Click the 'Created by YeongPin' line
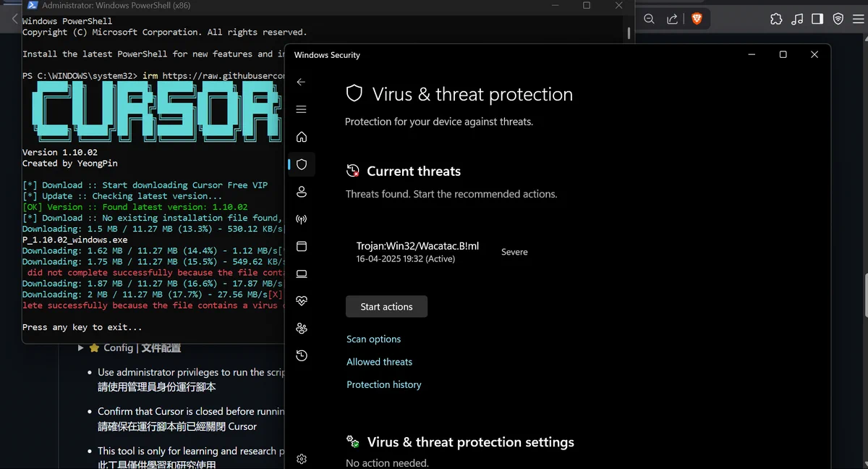868x469 pixels. [x=69, y=164]
